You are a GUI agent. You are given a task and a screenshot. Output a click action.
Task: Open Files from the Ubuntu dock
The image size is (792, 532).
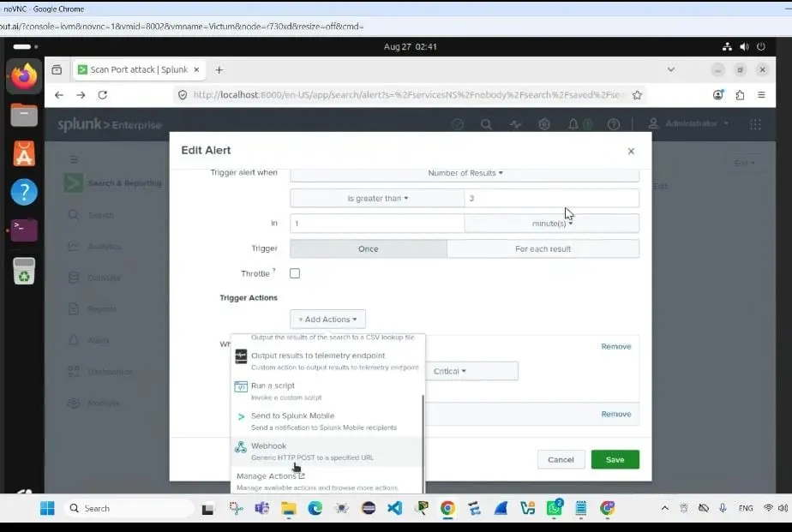[x=24, y=115]
